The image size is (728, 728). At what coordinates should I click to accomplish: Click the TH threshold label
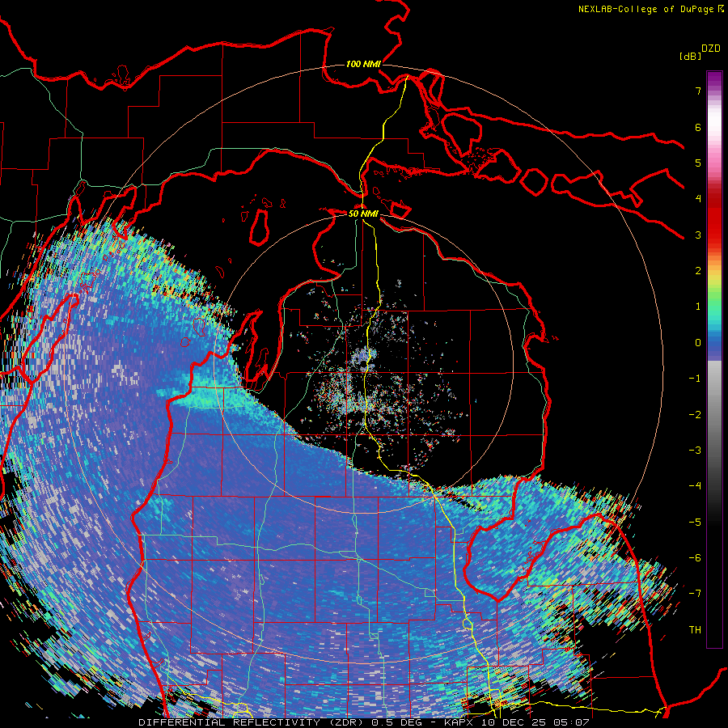coord(695,630)
